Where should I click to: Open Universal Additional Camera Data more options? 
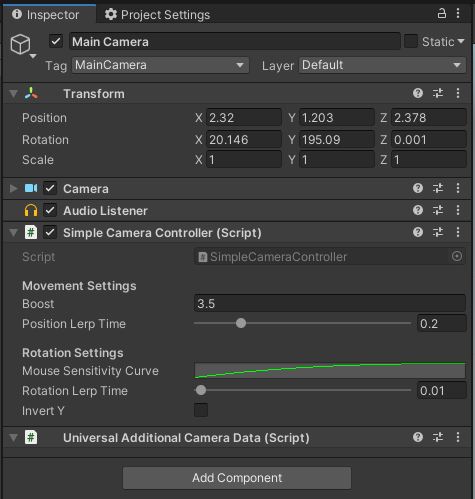pyautogui.click(x=458, y=437)
